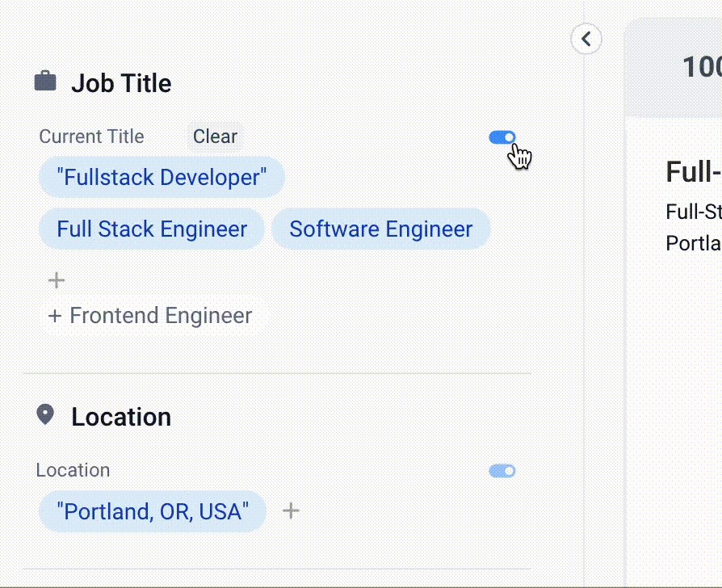This screenshot has height=588, width=722.
Task: Click the plus icon under the title chips
Action: (x=57, y=280)
